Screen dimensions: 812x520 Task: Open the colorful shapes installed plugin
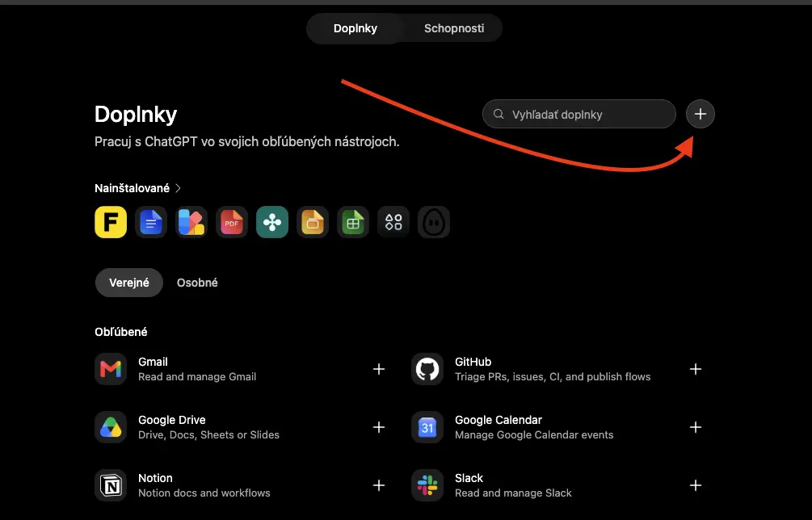click(x=191, y=222)
